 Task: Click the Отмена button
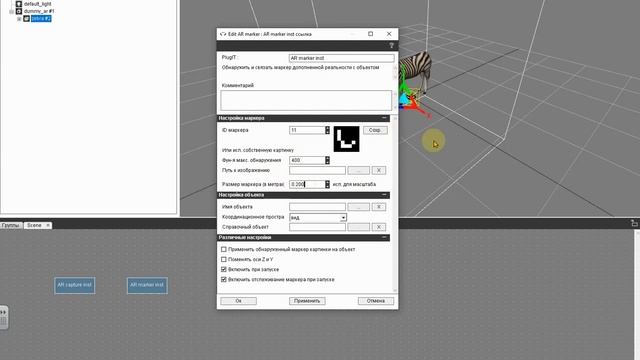coord(376,301)
